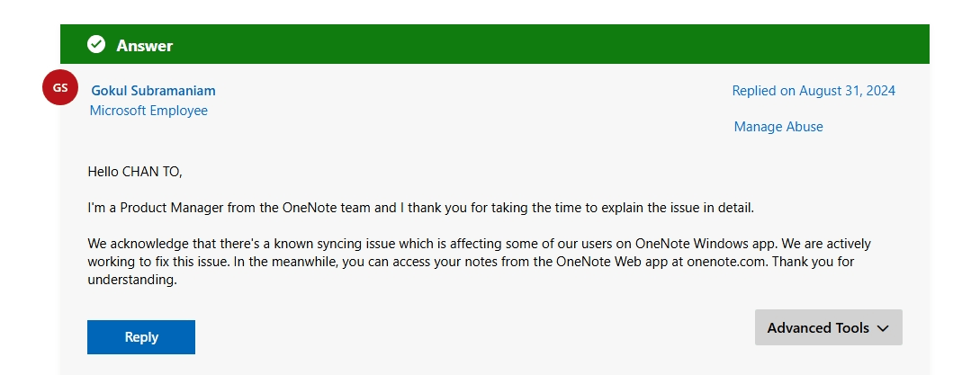Click the chevron arrow on Advanced Tools
Screen dimensions: 980x375
pyautogui.click(x=883, y=328)
